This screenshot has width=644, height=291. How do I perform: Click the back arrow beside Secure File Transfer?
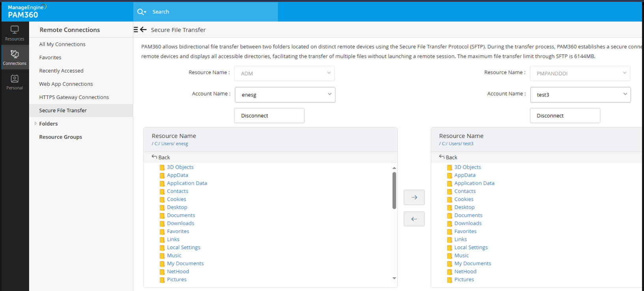(x=144, y=30)
